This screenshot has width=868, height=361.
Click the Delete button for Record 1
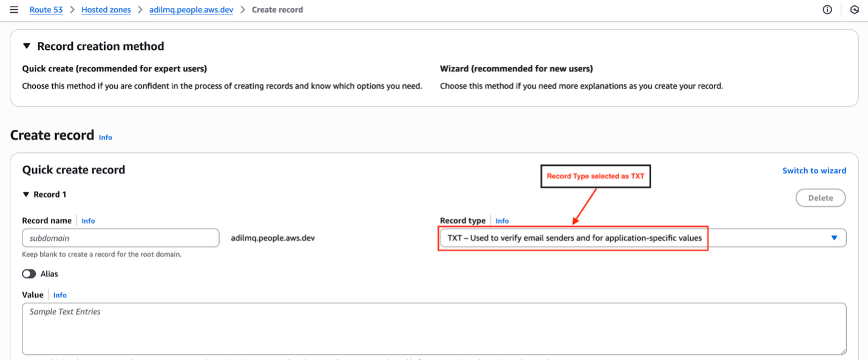click(x=820, y=198)
